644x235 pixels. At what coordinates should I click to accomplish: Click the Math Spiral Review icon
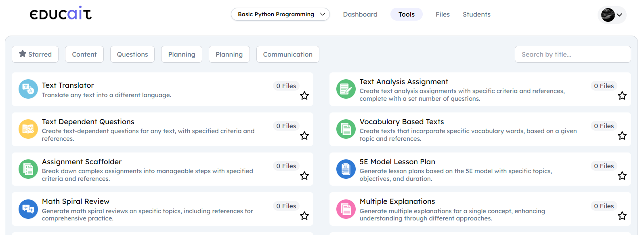(28, 209)
